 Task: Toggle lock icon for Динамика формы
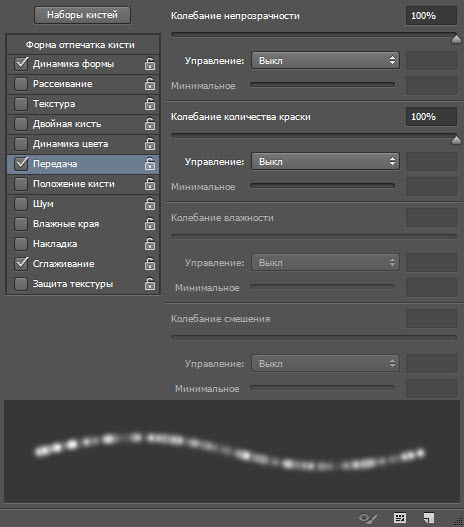coord(150,64)
